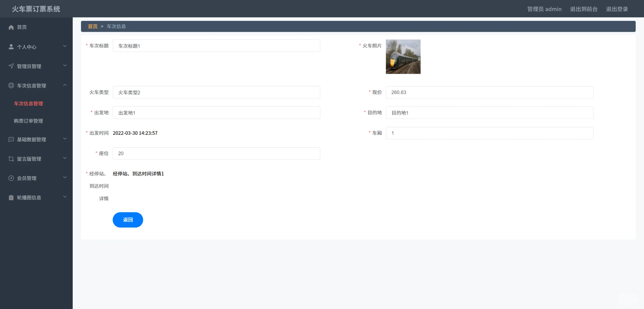Click 退出登录 to log out
Image resolution: width=644 pixels, height=309 pixels.
[617, 9]
